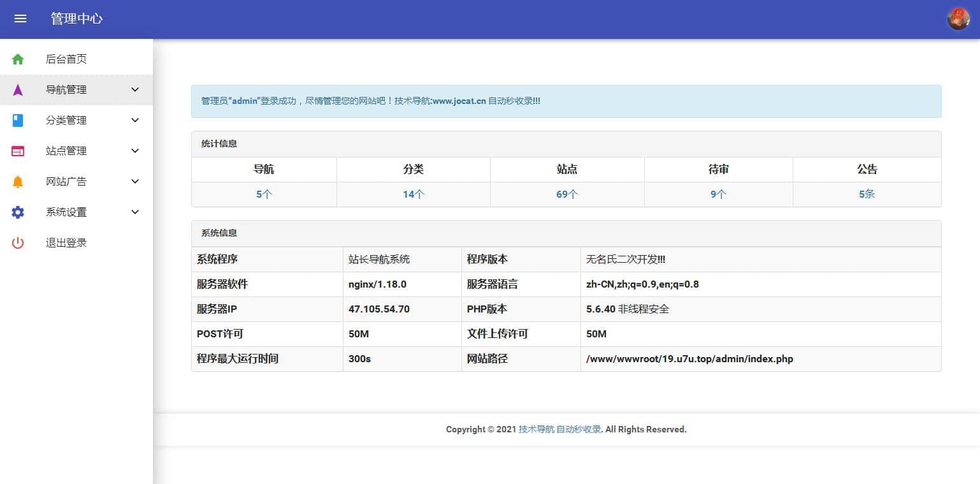
Task: Click the 技术导航 自动秒收录 footer link
Action: coord(559,429)
